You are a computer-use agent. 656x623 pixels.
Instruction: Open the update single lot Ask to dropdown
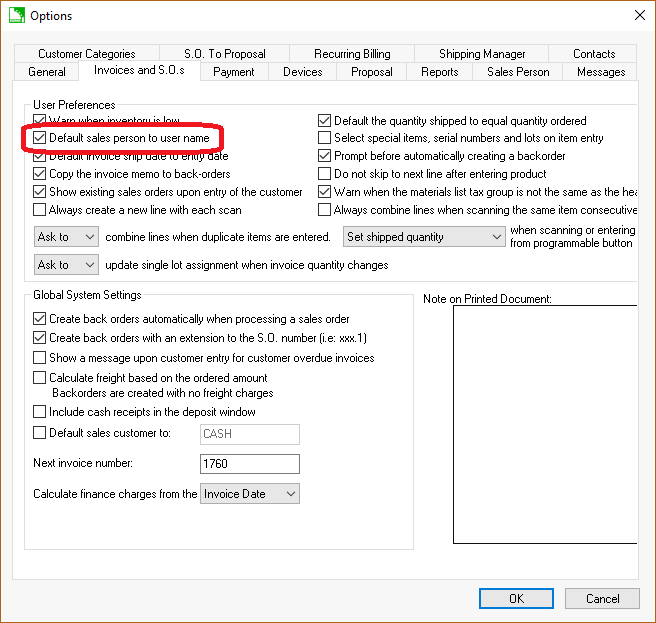pyautogui.click(x=66, y=265)
